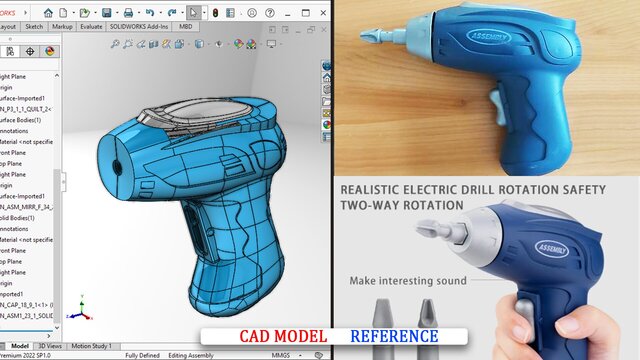Open SOLIDWORKS Resources home in task pane
The width and height of the screenshot is (640, 360).
tap(326, 77)
